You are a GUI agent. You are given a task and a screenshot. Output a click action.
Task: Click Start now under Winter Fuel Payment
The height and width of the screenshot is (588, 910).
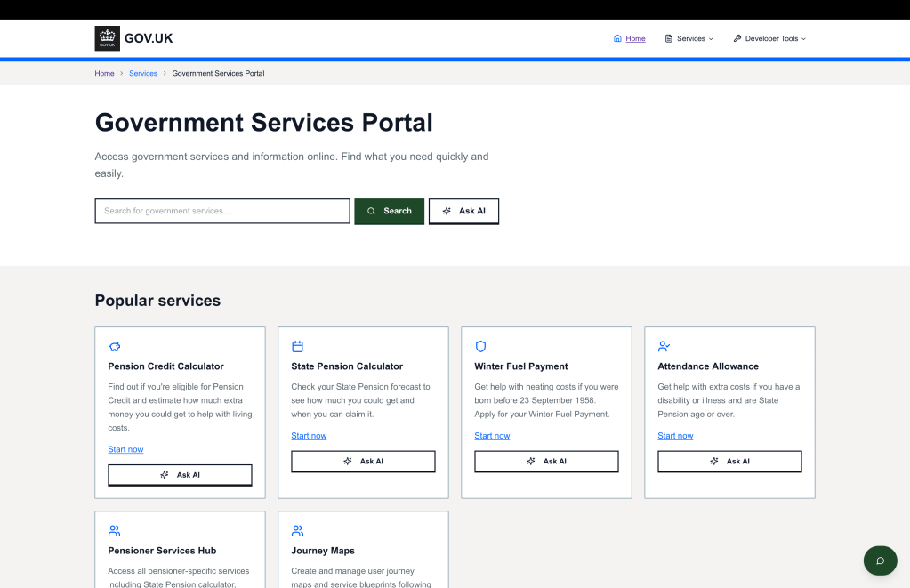(492, 435)
